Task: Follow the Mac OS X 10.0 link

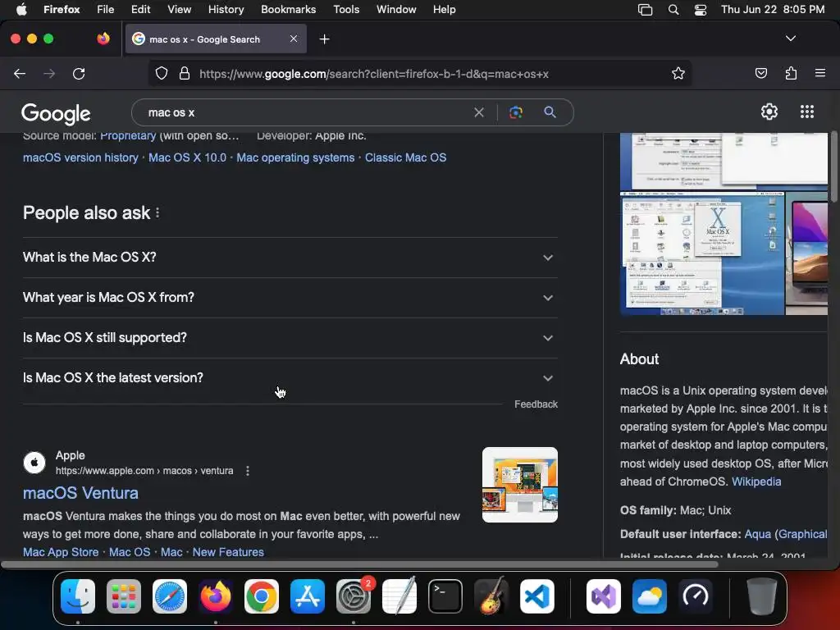Action: pos(188,157)
